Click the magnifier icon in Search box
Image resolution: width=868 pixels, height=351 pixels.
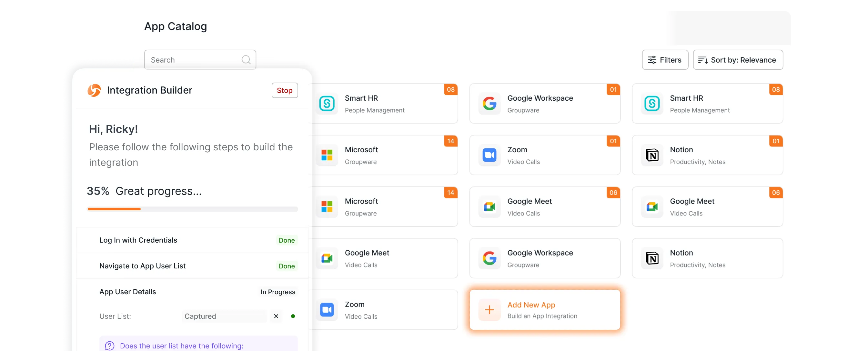tap(246, 60)
